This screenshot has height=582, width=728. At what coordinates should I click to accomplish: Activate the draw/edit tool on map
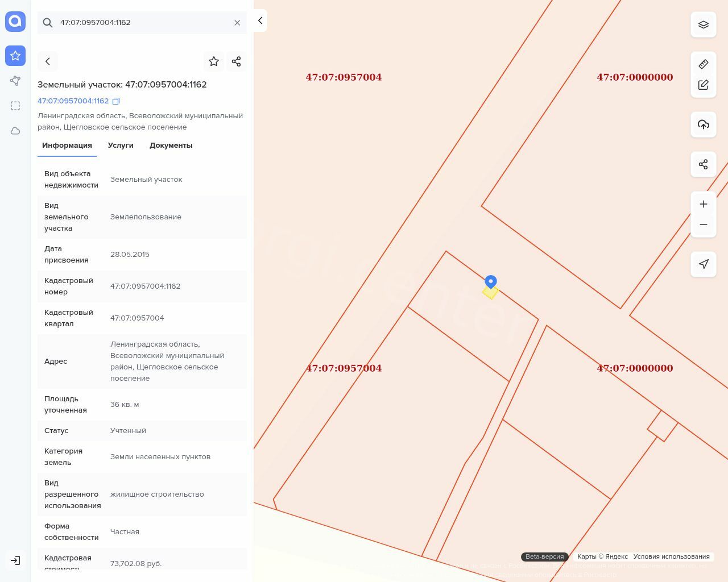click(x=704, y=85)
